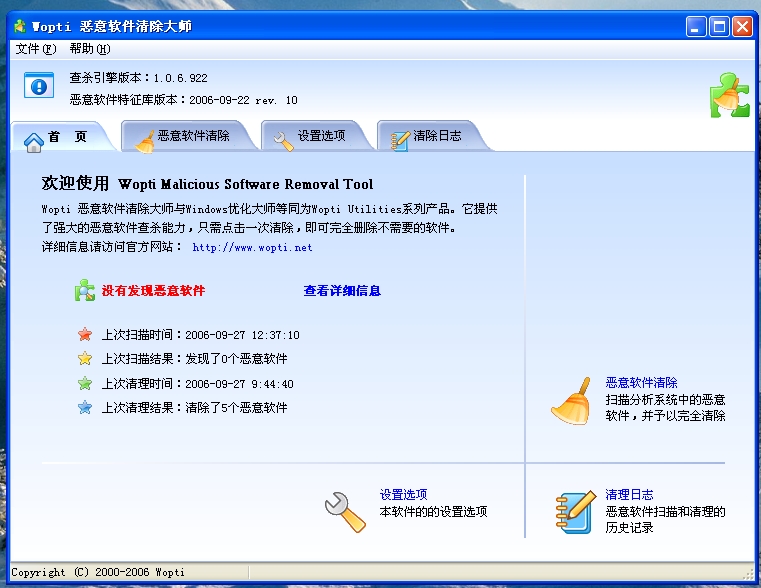The image size is (761, 588).
Task: Click last scan time 2006-09-27 12:37:10
Action: (242, 335)
